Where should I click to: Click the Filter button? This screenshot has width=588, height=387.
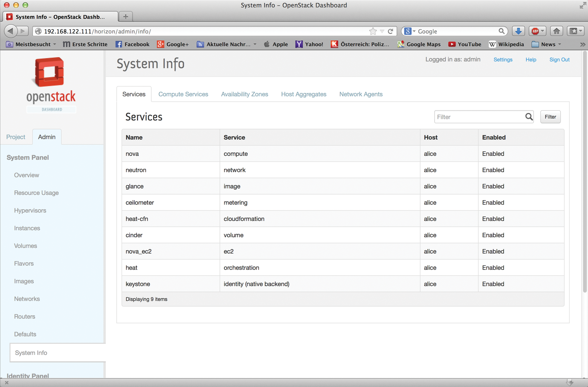tap(550, 117)
